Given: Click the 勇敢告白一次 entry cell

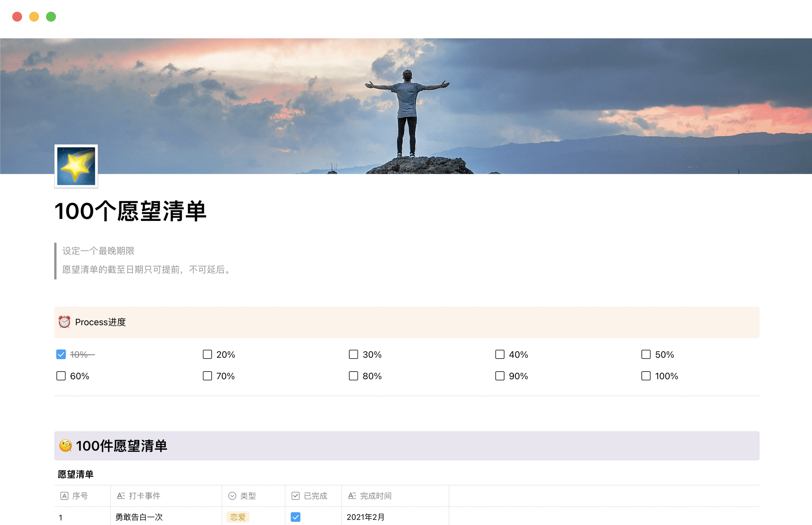Looking at the screenshot, I should click(139, 517).
